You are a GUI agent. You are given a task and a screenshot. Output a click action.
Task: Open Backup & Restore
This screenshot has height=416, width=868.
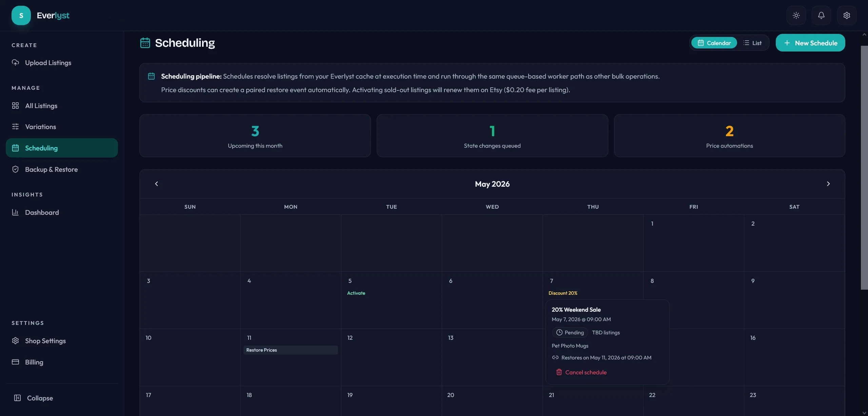point(62,169)
